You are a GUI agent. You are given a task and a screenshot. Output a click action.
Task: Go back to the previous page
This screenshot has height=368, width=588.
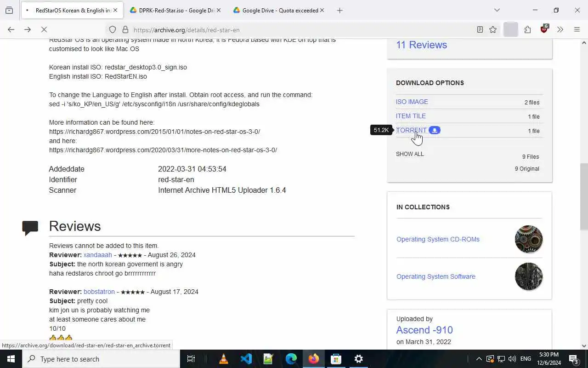pos(11,30)
